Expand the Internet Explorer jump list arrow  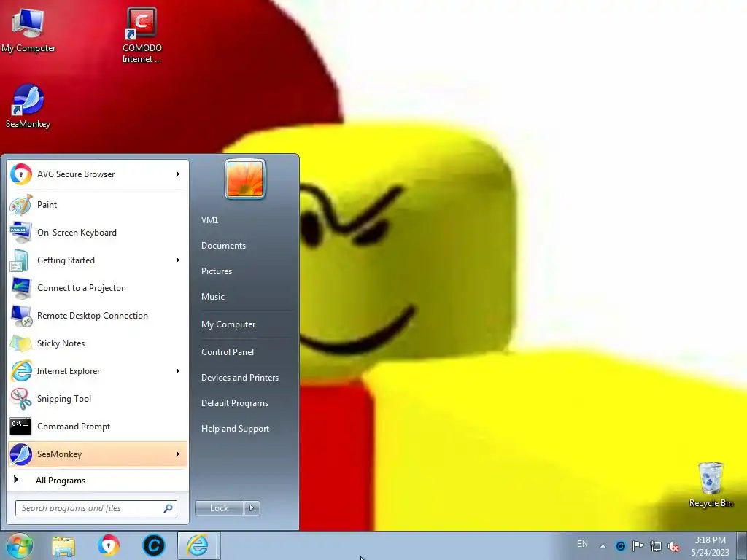[178, 371]
